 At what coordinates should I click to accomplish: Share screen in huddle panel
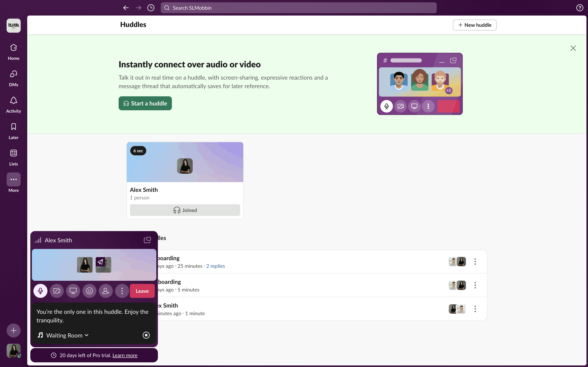[x=73, y=291]
